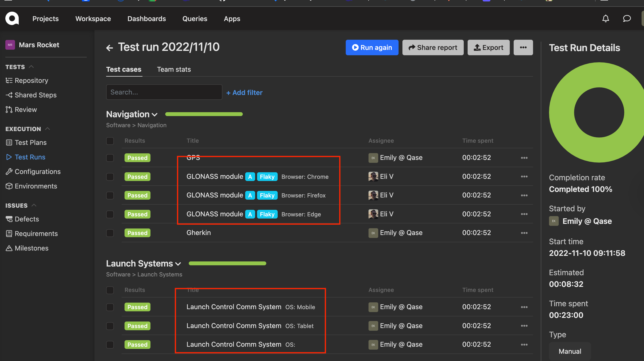Viewport: 644px width, 361px height.
Task: Open Configurations in sidebar
Action: pos(33,172)
